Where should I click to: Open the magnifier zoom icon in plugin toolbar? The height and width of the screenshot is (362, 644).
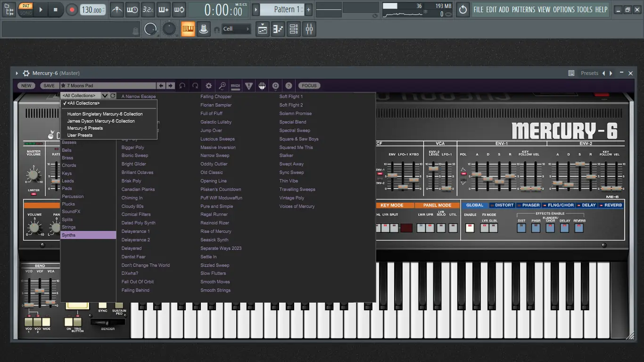click(x=222, y=86)
